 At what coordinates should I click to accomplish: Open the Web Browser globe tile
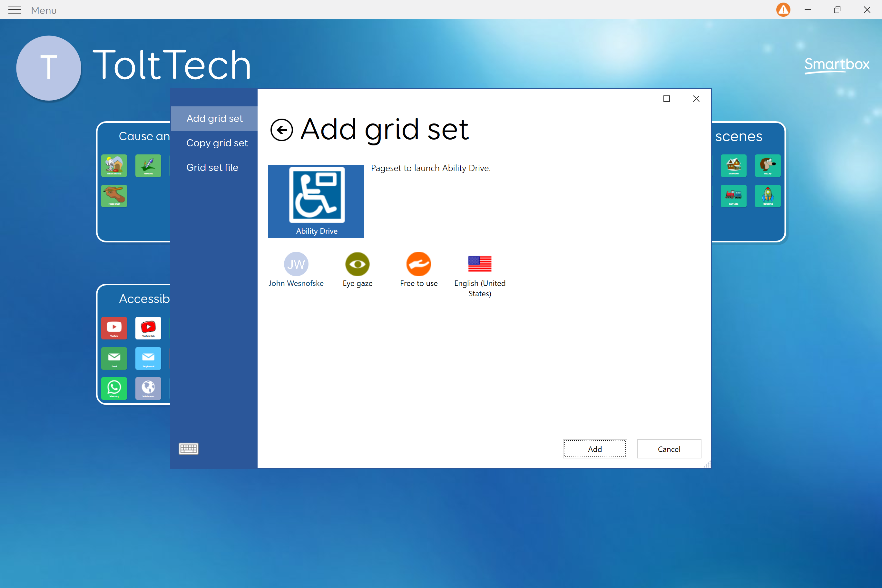pyautogui.click(x=148, y=388)
